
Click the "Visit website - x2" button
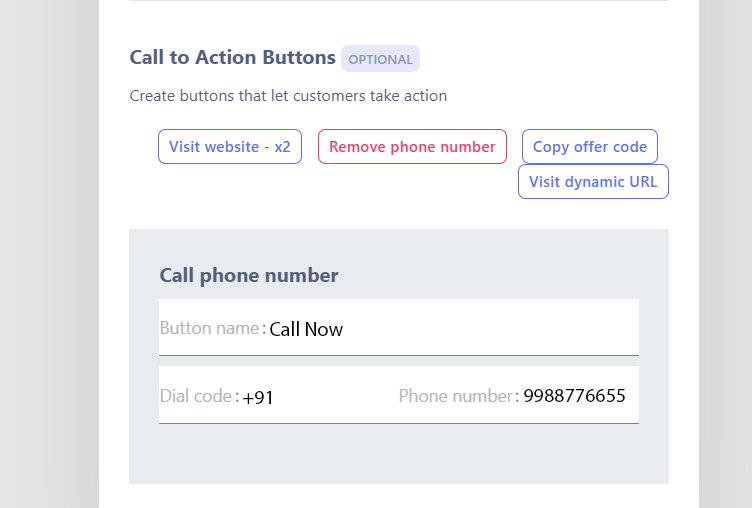[x=229, y=147]
